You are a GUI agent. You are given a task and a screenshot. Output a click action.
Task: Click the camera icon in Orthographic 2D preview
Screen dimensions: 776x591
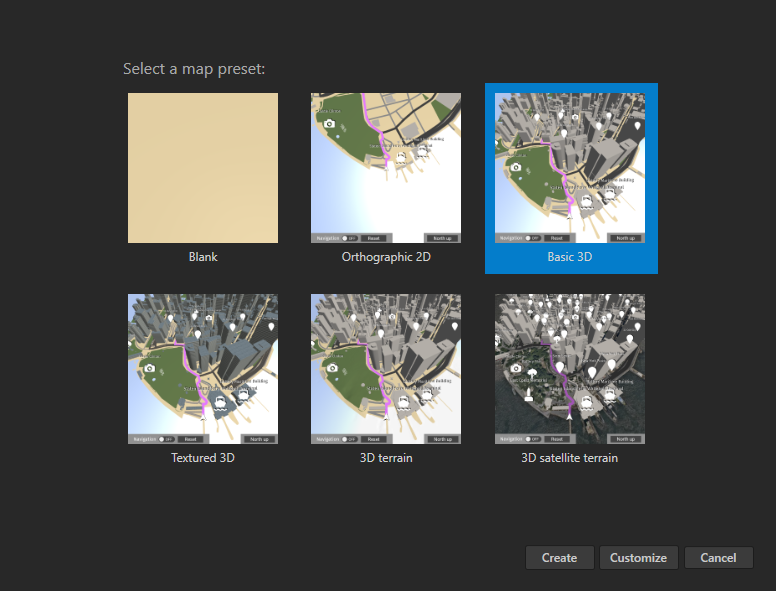(330, 124)
